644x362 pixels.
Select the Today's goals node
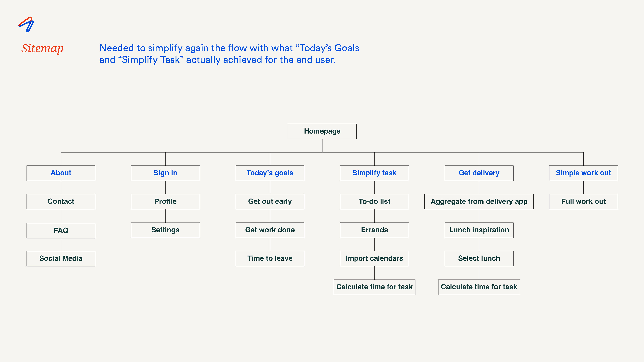tap(270, 173)
